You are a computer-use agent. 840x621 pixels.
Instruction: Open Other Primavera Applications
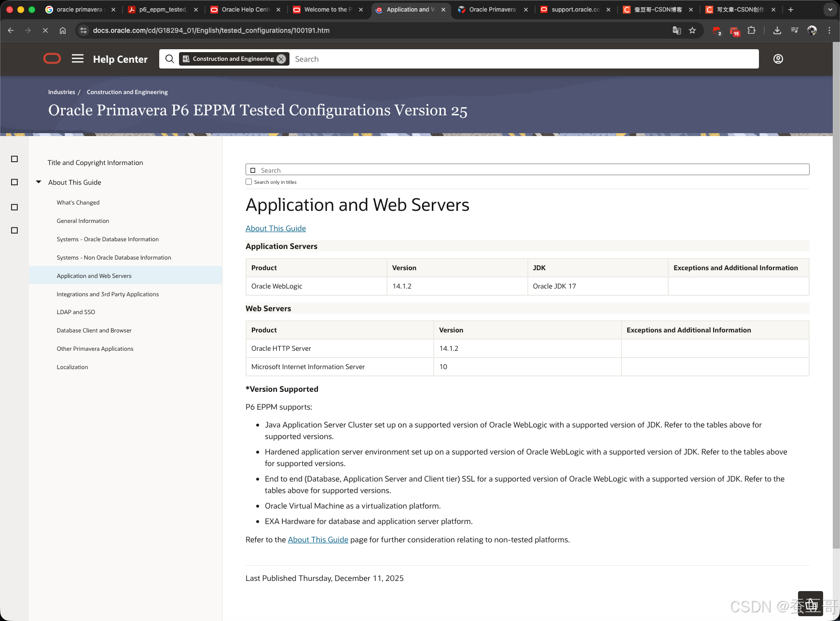95,349
